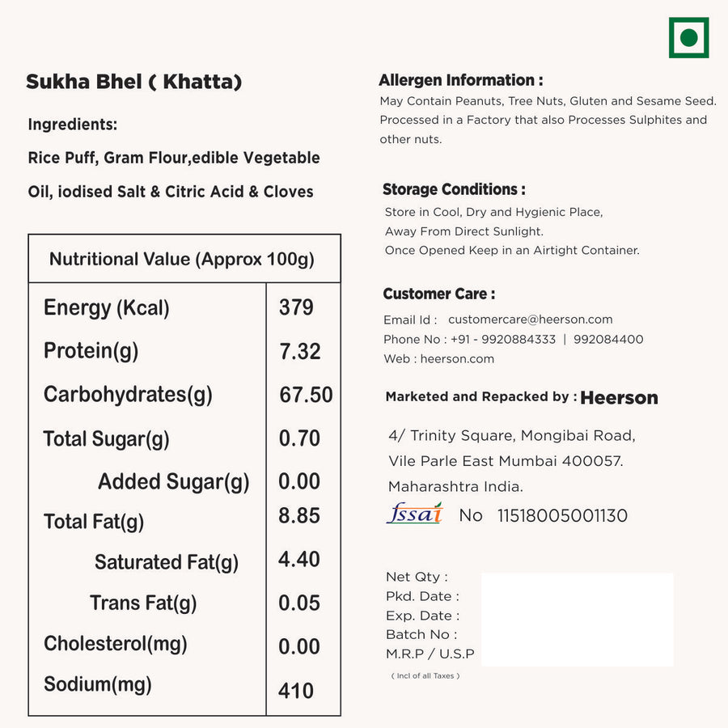Open the heerson.com web address

(457, 359)
